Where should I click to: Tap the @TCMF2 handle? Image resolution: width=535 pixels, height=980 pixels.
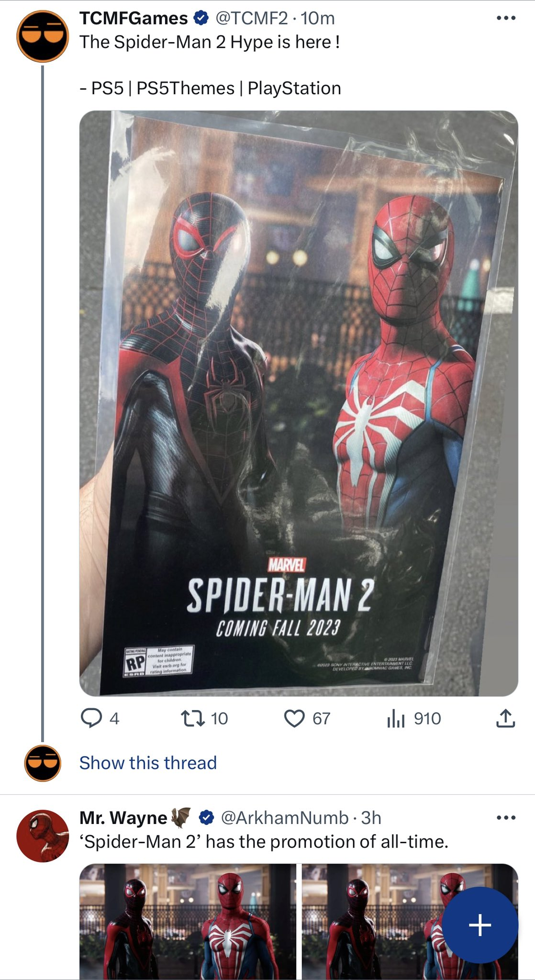252,18
